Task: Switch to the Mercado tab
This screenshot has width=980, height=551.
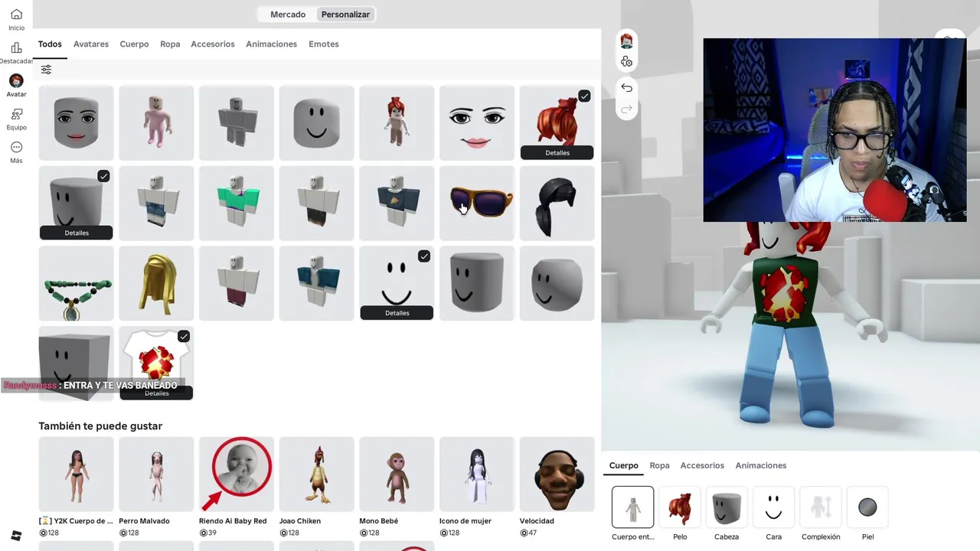Action: (288, 15)
